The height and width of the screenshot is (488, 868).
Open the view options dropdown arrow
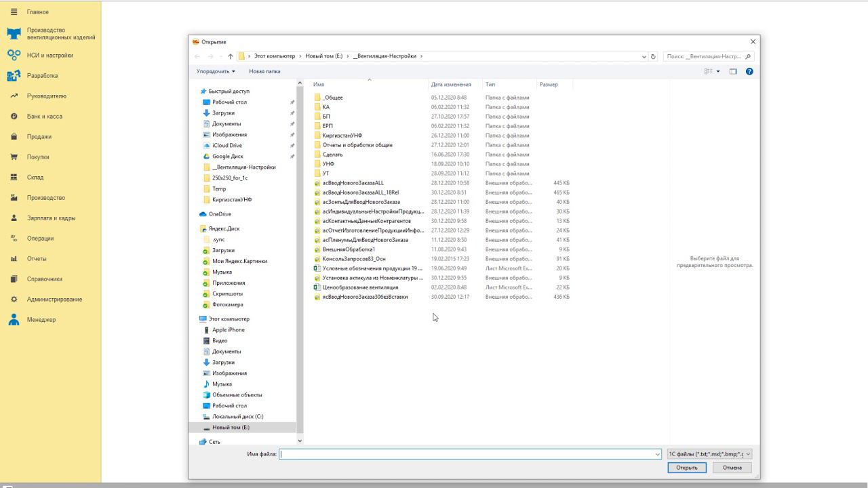click(718, 71)
